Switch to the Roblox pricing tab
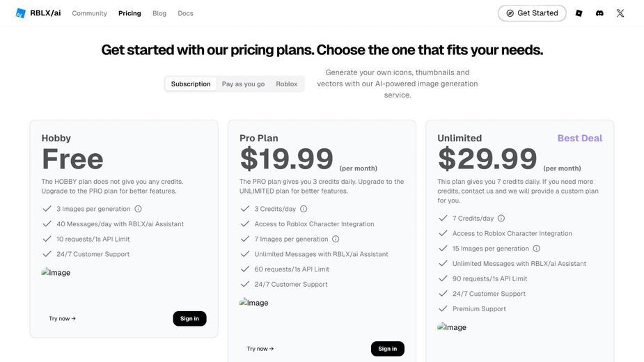The width and height of the screenshot is (644, 362). click(x=287, y=84)
